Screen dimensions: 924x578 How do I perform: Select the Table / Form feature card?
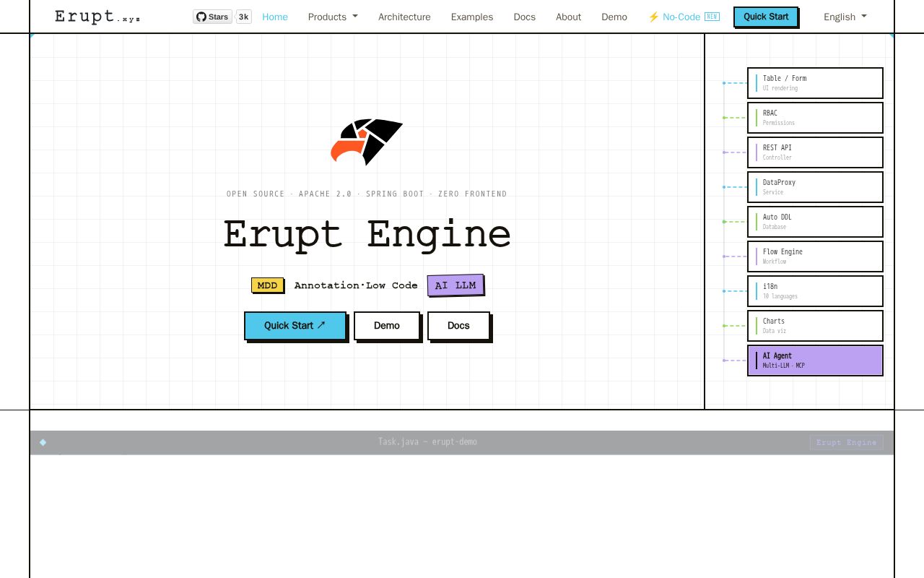pos(815,83)
